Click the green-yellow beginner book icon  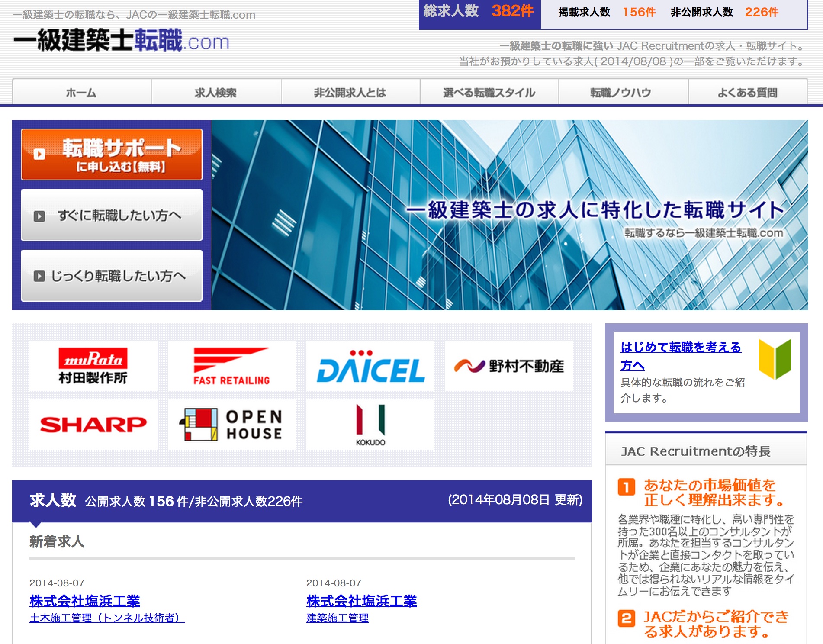click(x=775, y=359)
